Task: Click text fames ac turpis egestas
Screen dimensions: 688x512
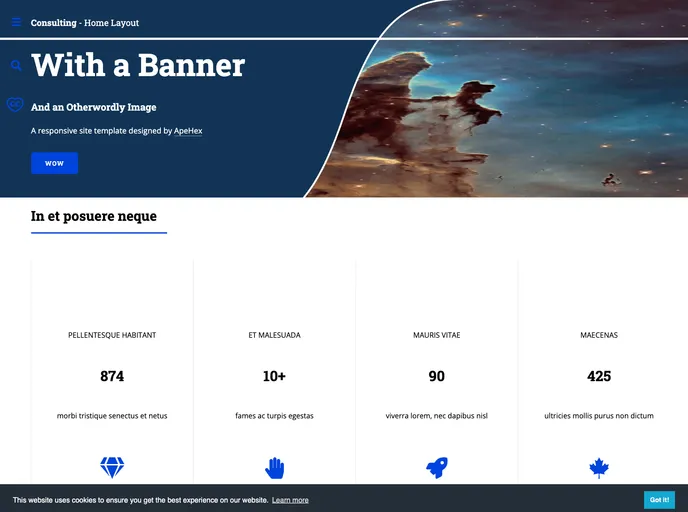Action: click(274, 416)
